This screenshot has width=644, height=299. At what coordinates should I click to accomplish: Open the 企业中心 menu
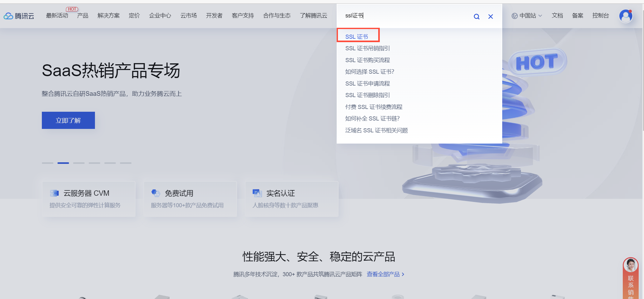160,16
